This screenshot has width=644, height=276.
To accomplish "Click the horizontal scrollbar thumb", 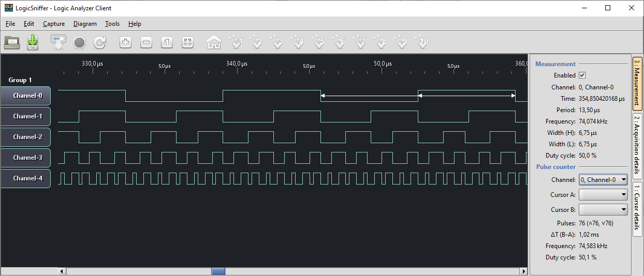I will (218, 271).
